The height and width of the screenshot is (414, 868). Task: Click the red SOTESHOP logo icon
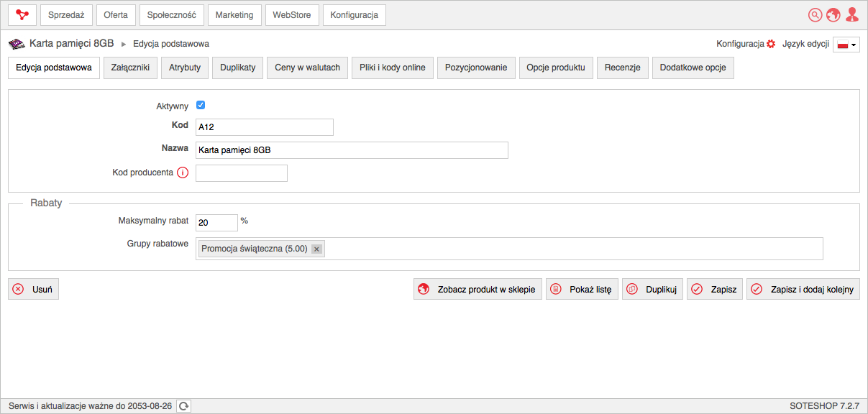[22, 14]
